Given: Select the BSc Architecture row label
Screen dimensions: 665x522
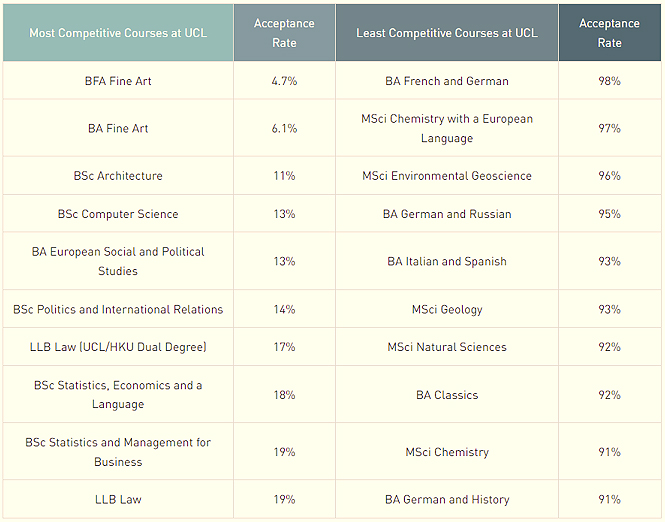Looking at the screenshot, I should click(118, 176).
